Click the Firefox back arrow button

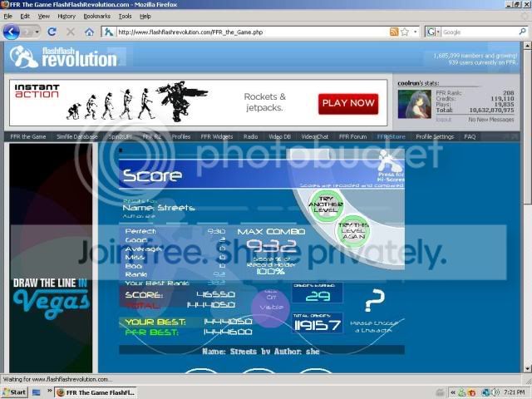(12, 32)
